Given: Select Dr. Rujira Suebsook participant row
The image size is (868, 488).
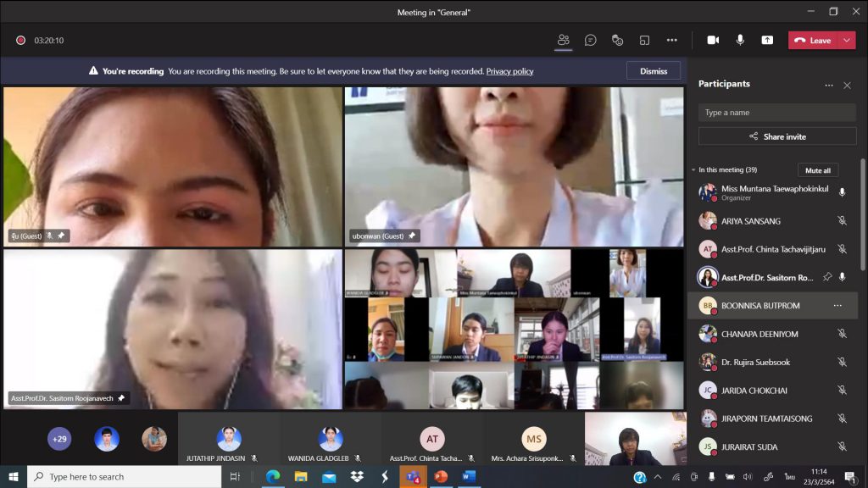Looking at the screenshot, I should tap(773, 362).
